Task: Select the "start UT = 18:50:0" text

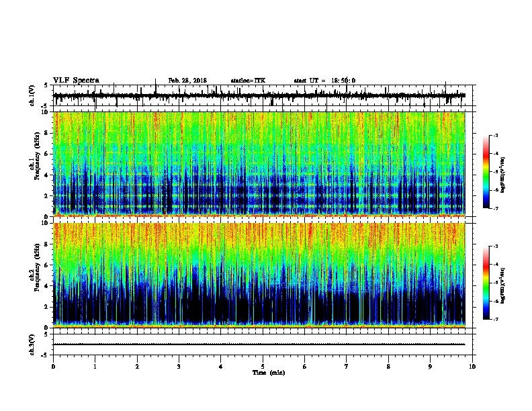Action: [324, 81]
